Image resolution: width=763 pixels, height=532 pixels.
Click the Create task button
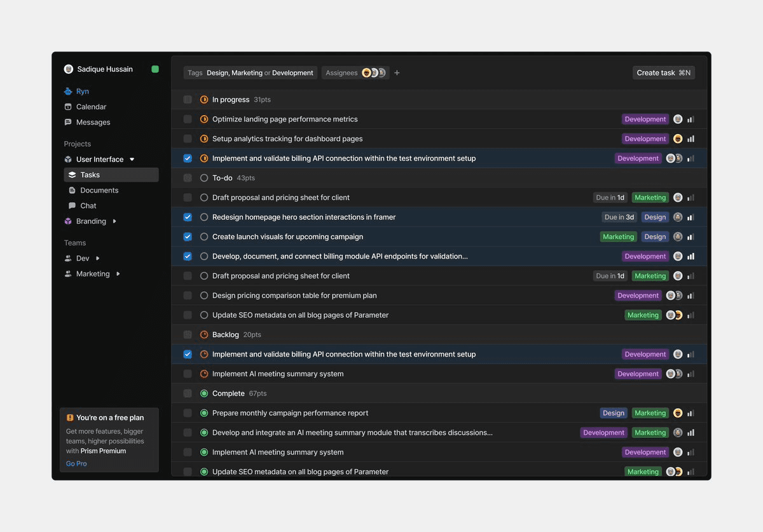[x=664, y=73]
